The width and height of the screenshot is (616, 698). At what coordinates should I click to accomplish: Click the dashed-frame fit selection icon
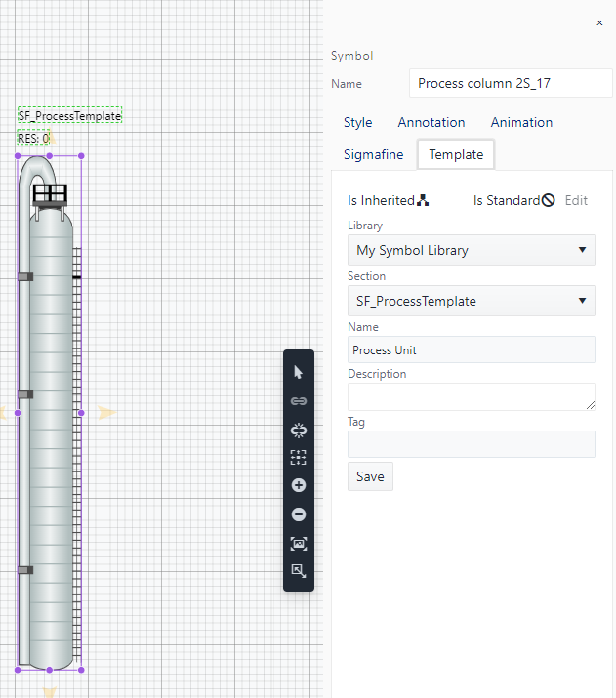point(299,457)
